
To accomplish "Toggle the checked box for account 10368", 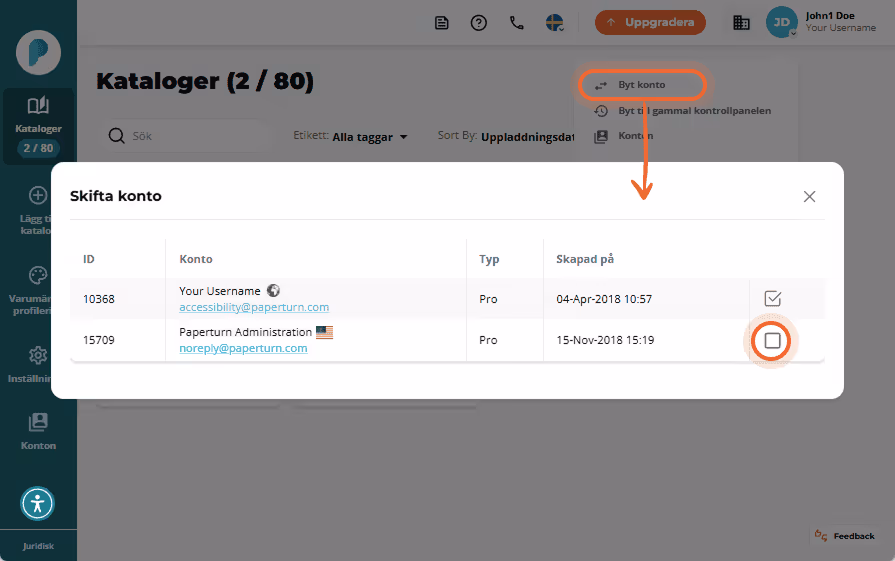I will click(772, 298).
